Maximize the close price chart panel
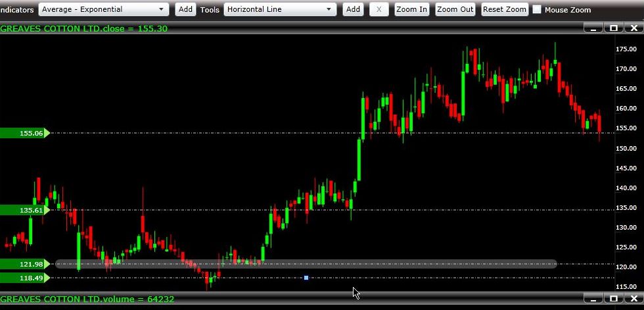Viewport: 644px width, 310px height. 614,28
